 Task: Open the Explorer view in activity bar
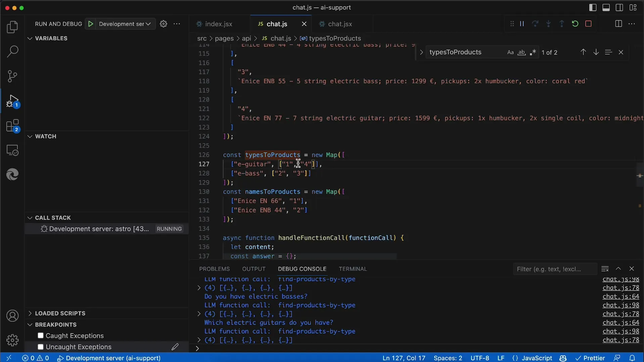click(12, 27)
